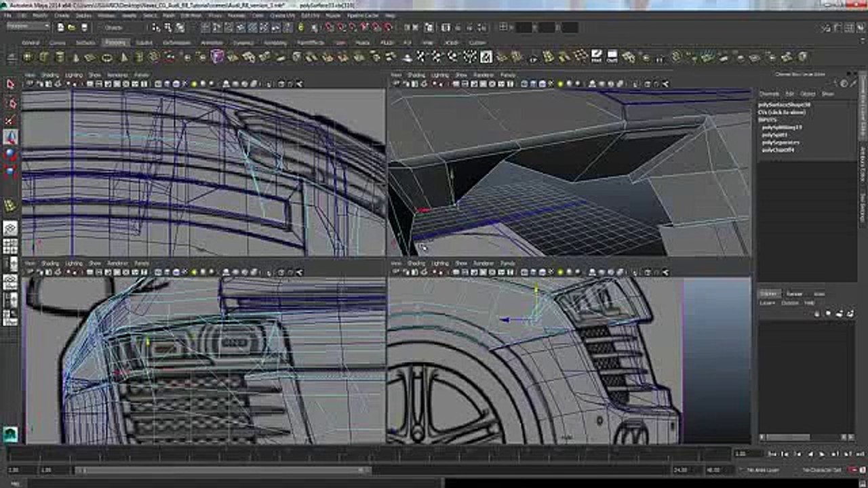Open Panels menu of top-right viewport

pyautogui.click(x=507, y=75)
